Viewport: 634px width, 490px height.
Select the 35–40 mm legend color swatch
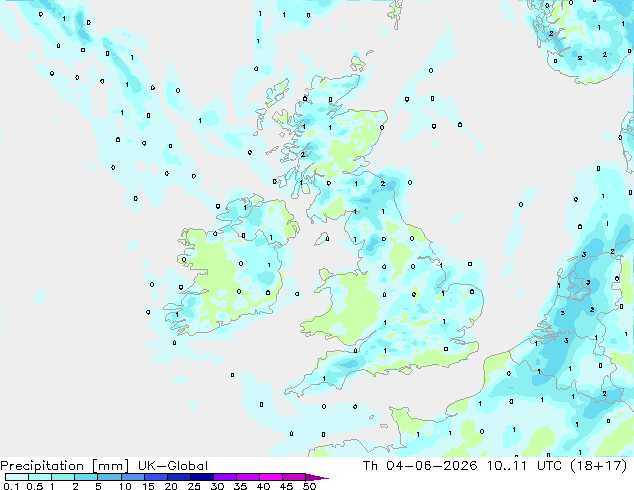tap(247, 477)
